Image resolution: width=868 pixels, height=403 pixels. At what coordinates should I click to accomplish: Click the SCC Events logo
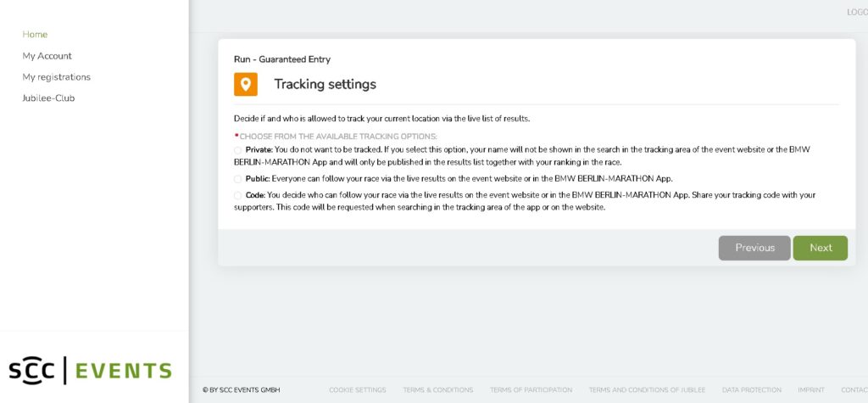pyautogui.click(x=90, y=370)
